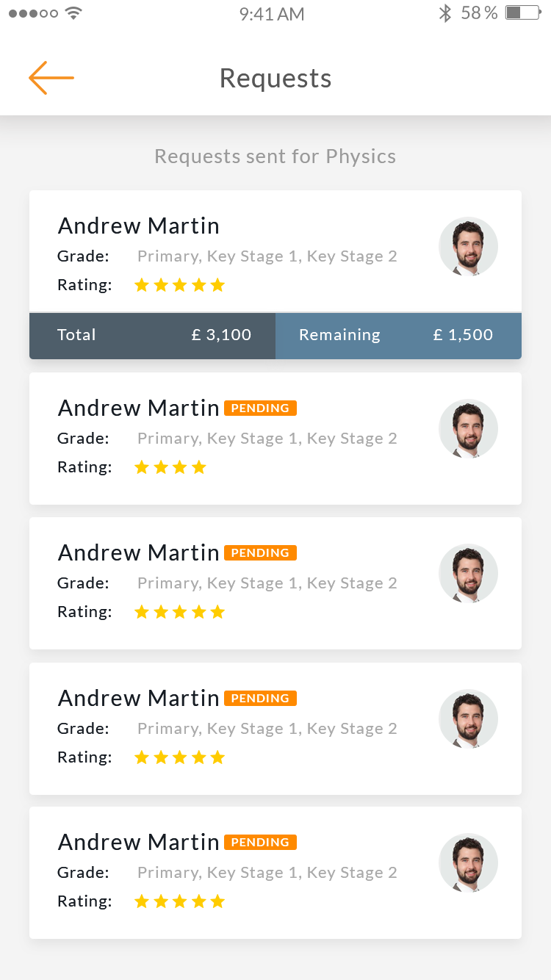551x980 pixels.
Task: Tap PENDING badge on last request card
Action: (x=260, y=842)
